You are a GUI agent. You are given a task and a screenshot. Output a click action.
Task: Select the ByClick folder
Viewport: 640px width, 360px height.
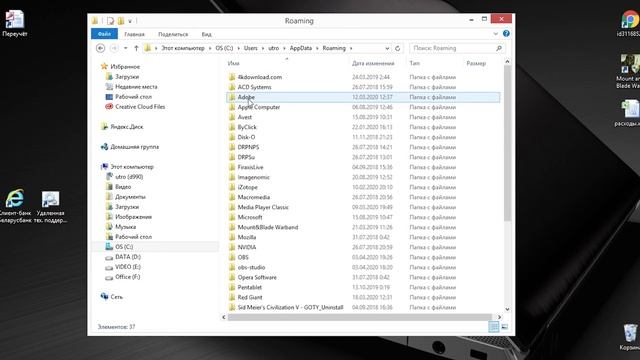coord(247,127)
